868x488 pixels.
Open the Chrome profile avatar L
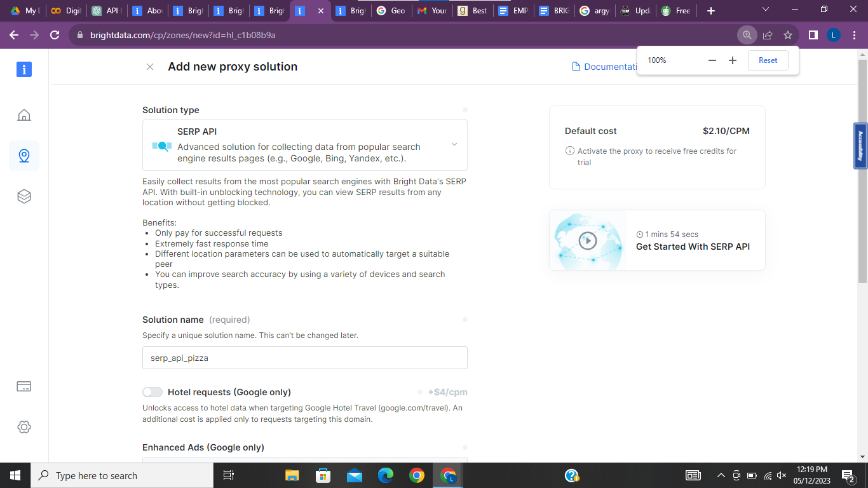tap(834, 35)
